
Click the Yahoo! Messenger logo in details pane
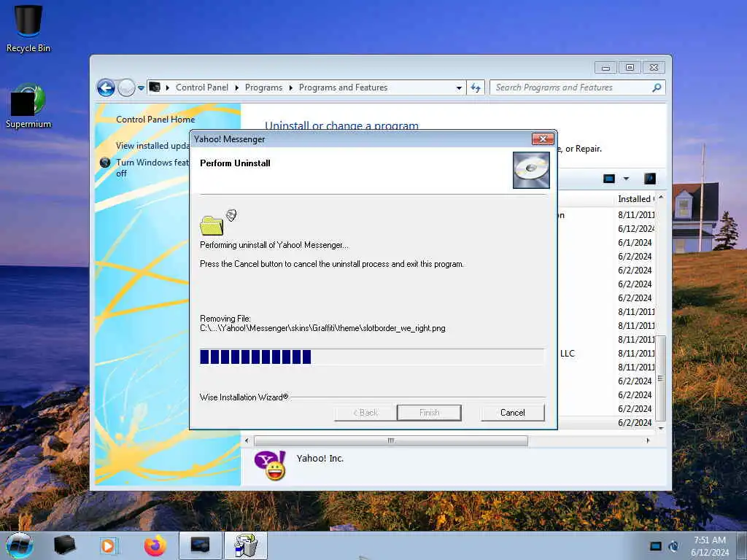[x=270, y=465]
